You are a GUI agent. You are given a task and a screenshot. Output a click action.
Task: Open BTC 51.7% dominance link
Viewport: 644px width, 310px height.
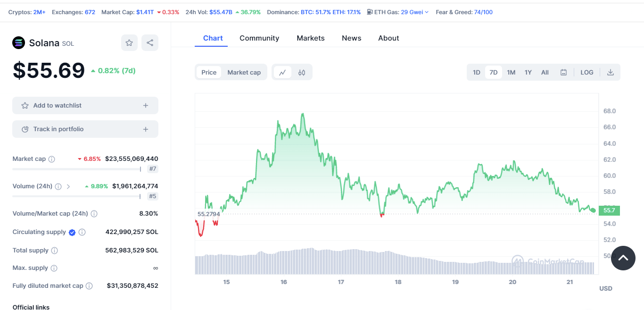(x=316, y=12)
